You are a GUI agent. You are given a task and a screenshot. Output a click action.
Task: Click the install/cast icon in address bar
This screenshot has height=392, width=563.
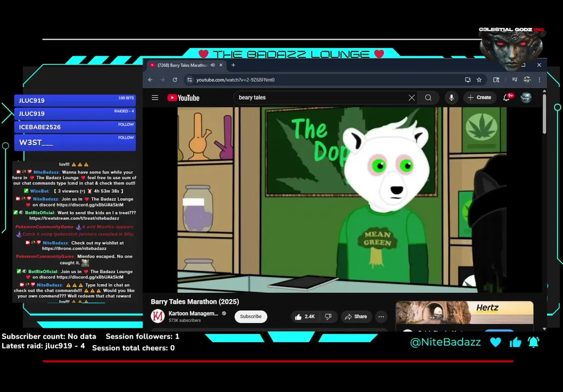click(x=468, y=79)
